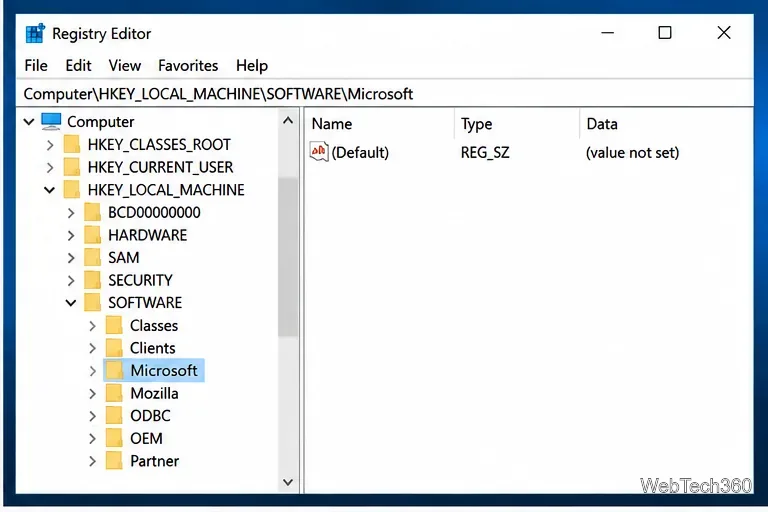
Task: Click the ODBC folder icon
Action: [114, 415]
